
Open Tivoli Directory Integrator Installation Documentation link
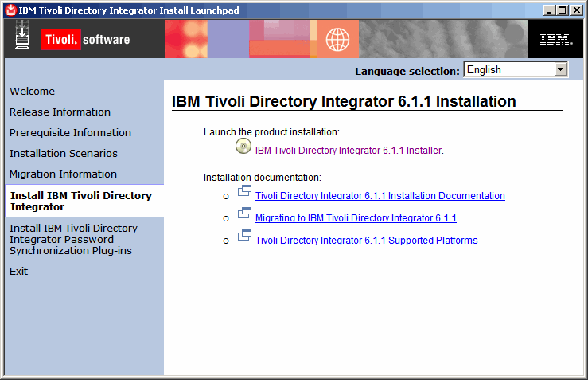pos(380,195)
